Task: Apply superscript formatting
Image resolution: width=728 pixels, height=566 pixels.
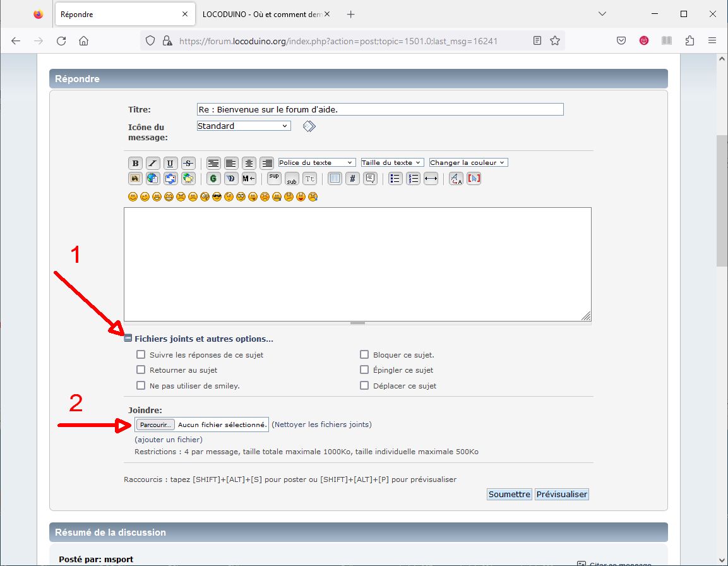Action: click(x=274, y=178)
